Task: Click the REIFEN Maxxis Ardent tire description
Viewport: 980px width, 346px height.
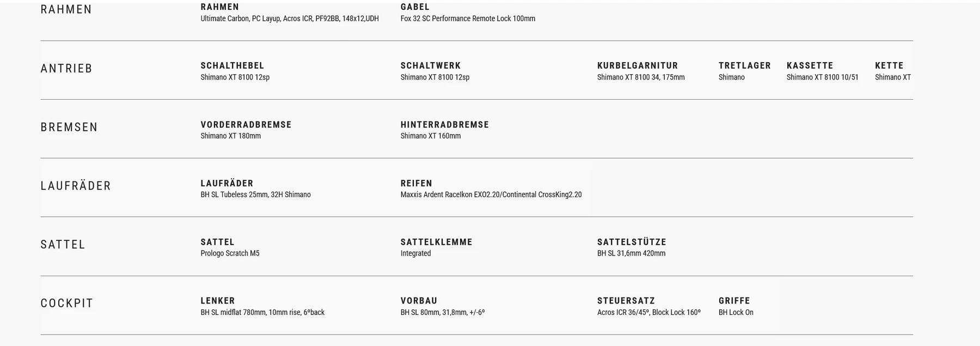Action: tap(491, 195)
